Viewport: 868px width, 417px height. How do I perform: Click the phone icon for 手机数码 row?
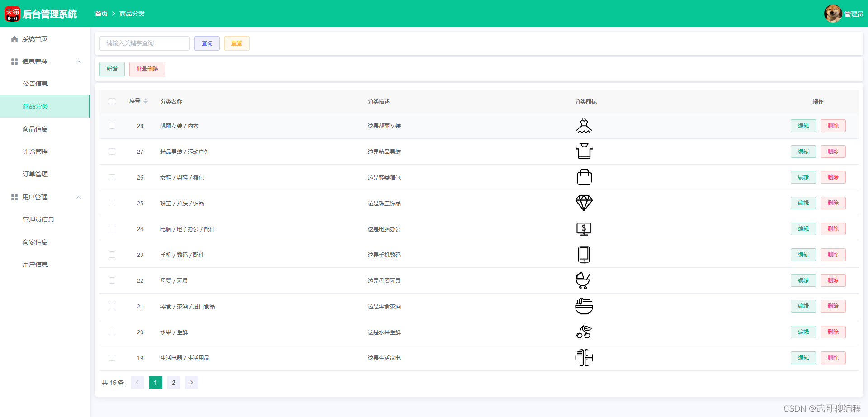(x=584, y=254)
